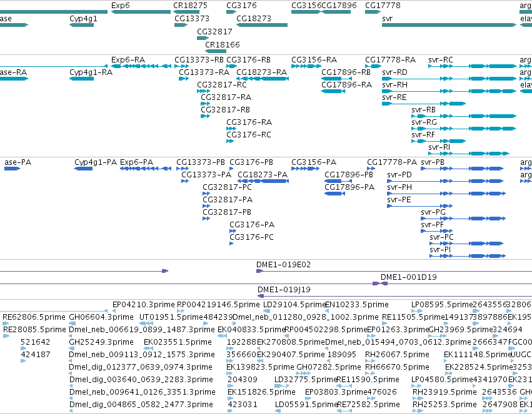Click the RH66670.5prime EST label

tap(397, 367)
